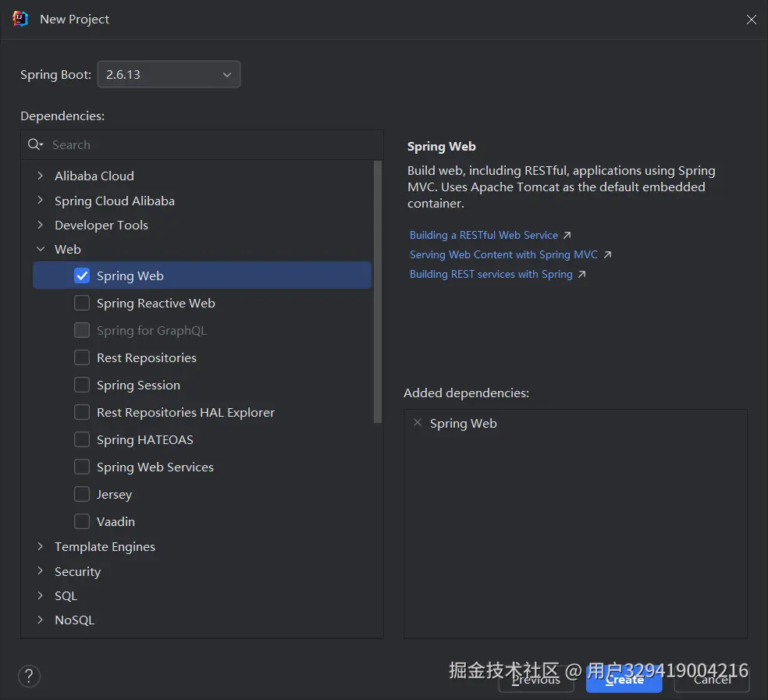This screenshot has width=768, height=700.
Task: Expand the SQL category
Action: coord(41,595)
